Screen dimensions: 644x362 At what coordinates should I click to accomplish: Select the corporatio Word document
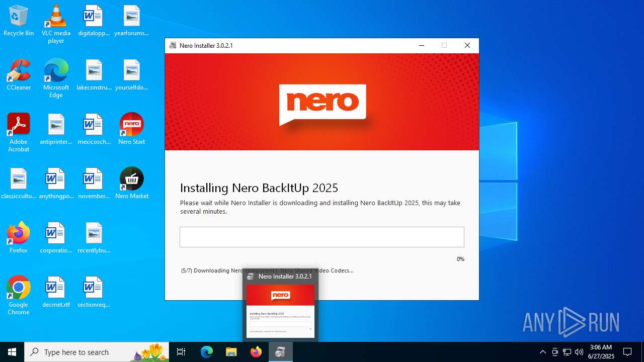click(56, 238)
